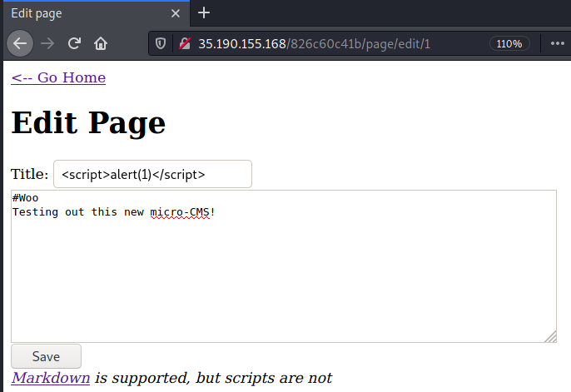Click the misspelled word micro-CMS

180,212
